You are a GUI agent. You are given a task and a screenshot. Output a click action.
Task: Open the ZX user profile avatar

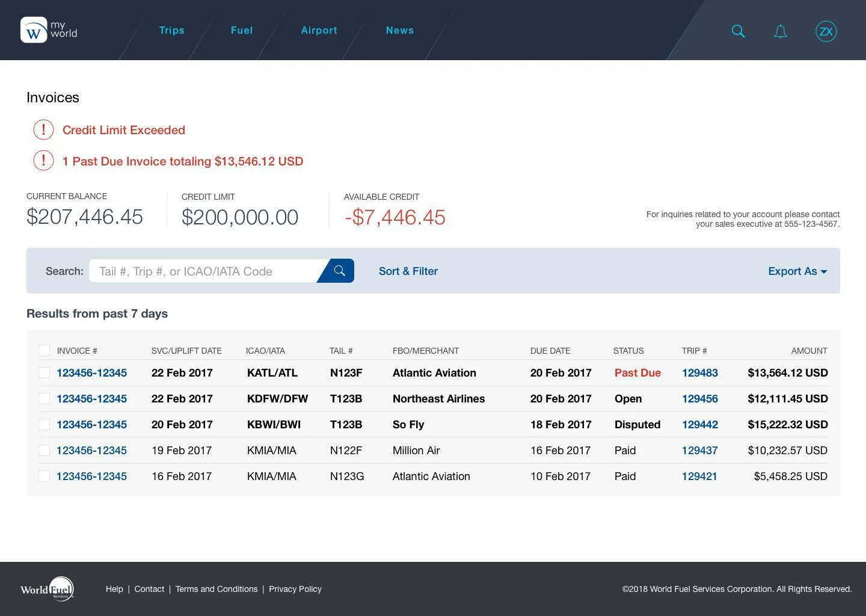click(826, 31)
